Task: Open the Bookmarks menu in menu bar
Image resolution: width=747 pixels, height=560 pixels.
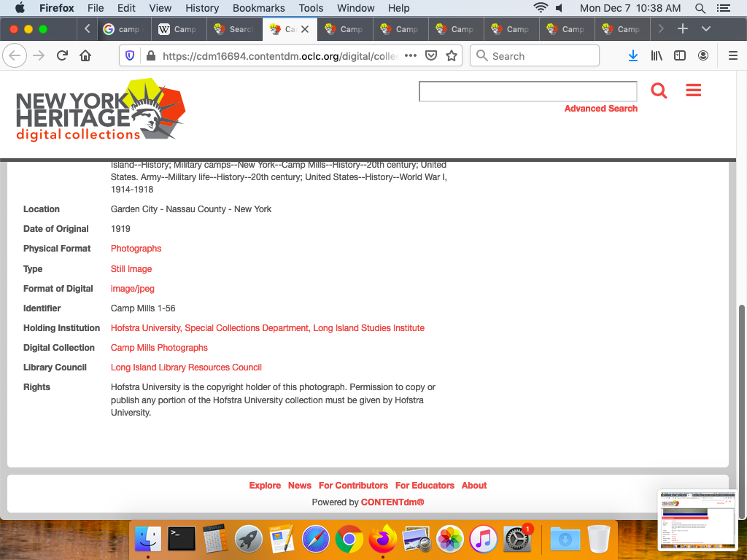Action: (x=258, y=8)
